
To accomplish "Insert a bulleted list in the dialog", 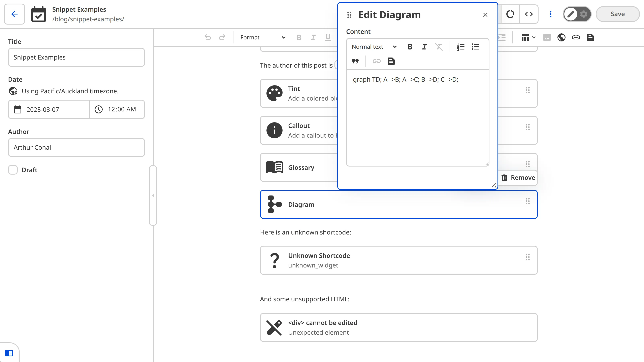I will pos(475,47).
